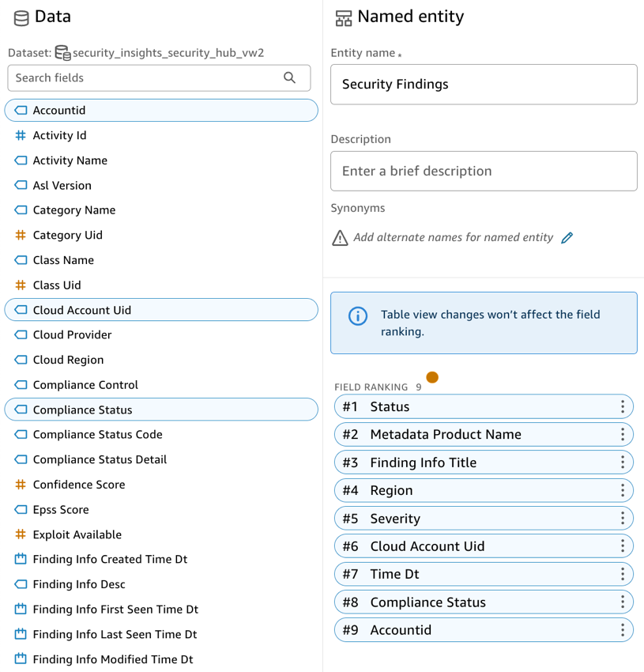Image resolution: width=644 pixels, height=672 pixels.
Task: Click the dataset icon next to security_insights_security_hub_vw2
Action: [x=62, y=52]
